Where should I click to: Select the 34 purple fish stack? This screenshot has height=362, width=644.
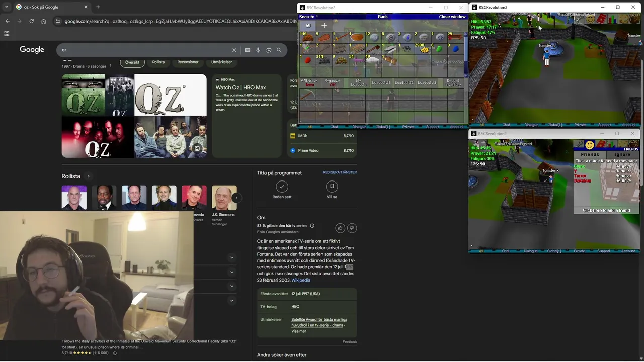pos(357,60)
